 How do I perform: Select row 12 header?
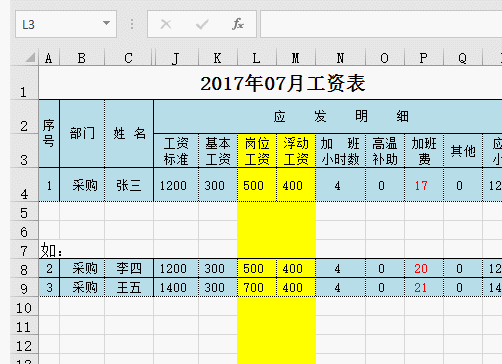pos(24,345)
